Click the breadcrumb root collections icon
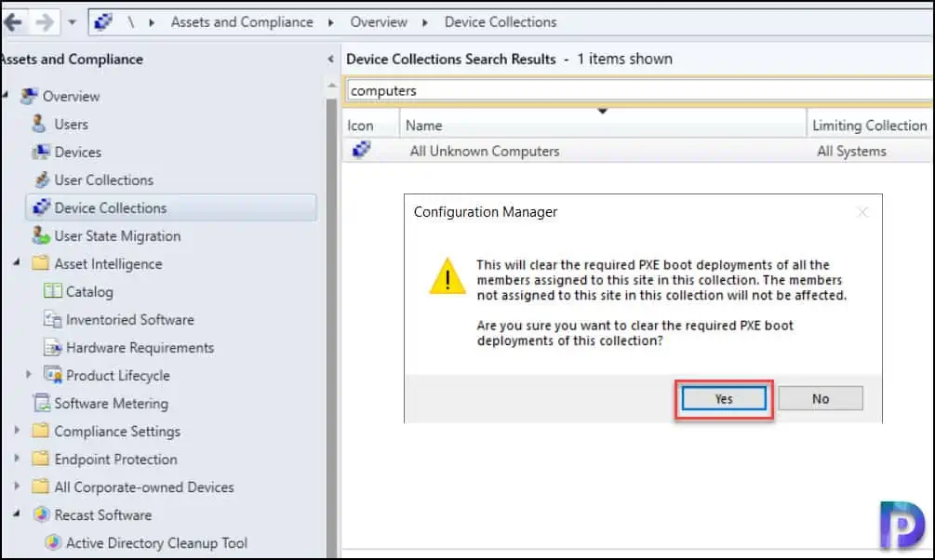The image size is (935, 560). tap(103, 22)
